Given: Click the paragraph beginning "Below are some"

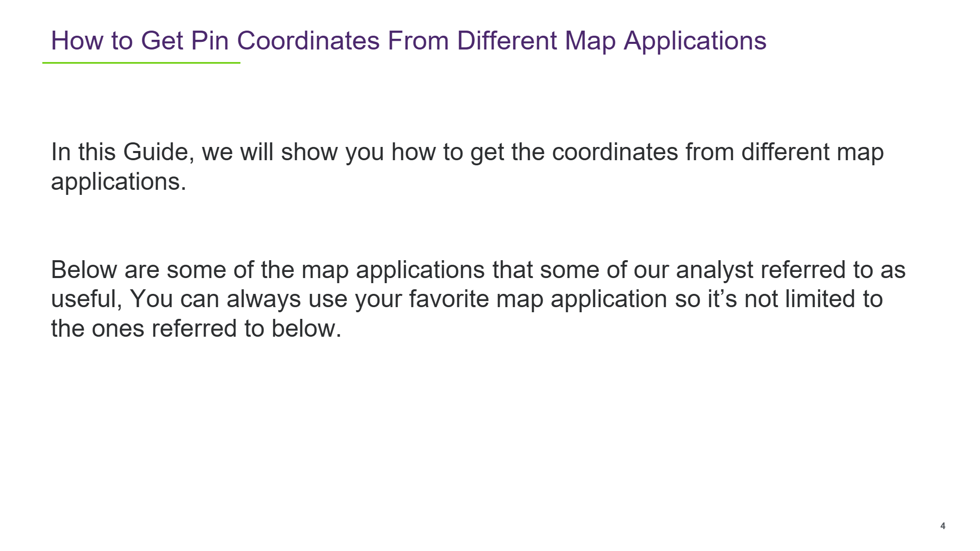Looking at the screenshot, I should pos(478,299).
